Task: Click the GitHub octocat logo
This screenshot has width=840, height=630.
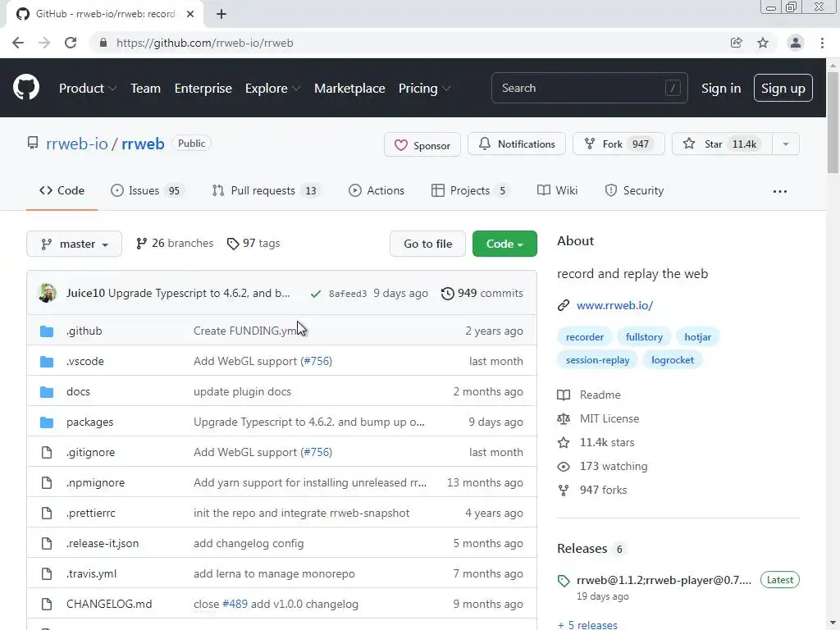Action: 25,88
